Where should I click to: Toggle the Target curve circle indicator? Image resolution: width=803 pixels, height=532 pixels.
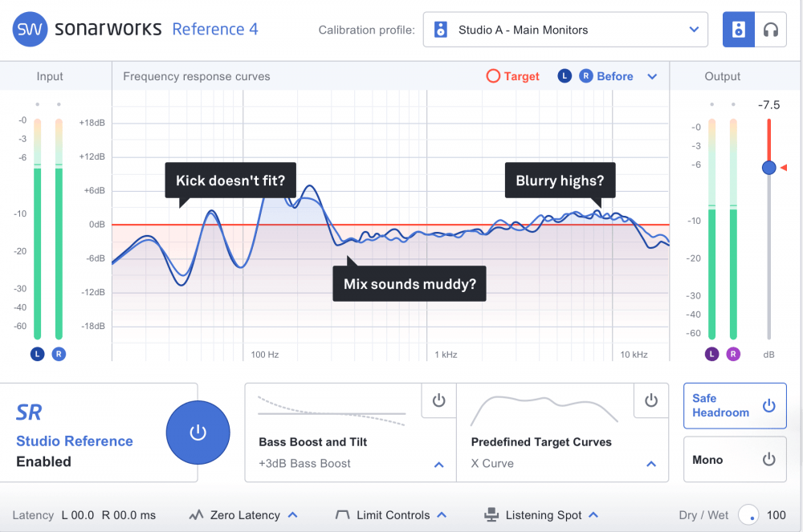[x=493, y=76]
